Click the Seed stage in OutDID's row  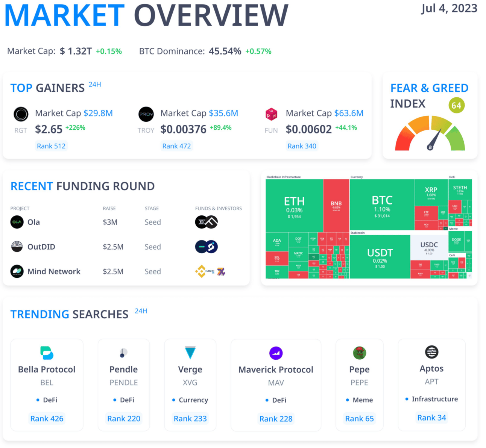point(153,247)
